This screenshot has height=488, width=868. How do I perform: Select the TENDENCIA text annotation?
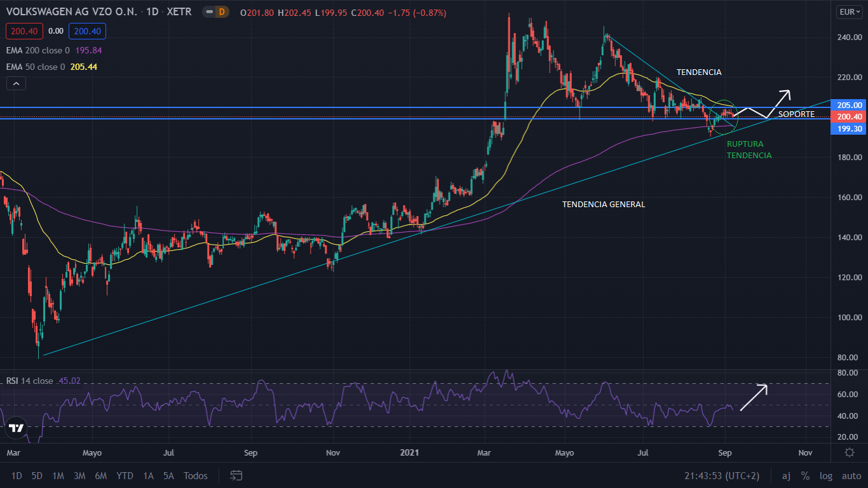coord(699,72)
